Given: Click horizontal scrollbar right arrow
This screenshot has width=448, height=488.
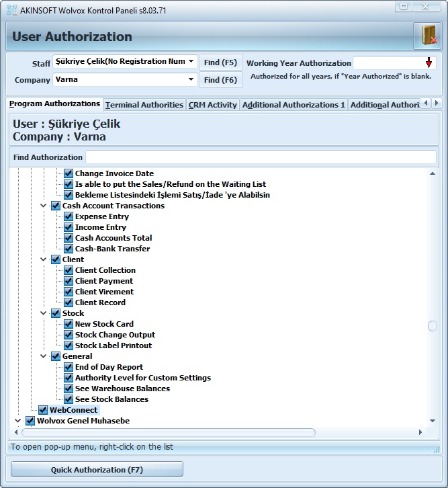Looking at the screenshot, I should [420, 432].
